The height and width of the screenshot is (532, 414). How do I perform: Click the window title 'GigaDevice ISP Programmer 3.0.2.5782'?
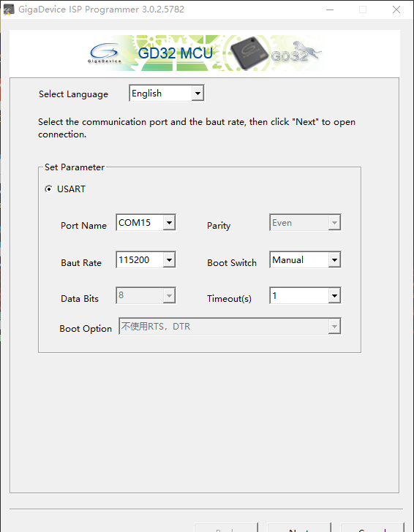click(101, 9)
